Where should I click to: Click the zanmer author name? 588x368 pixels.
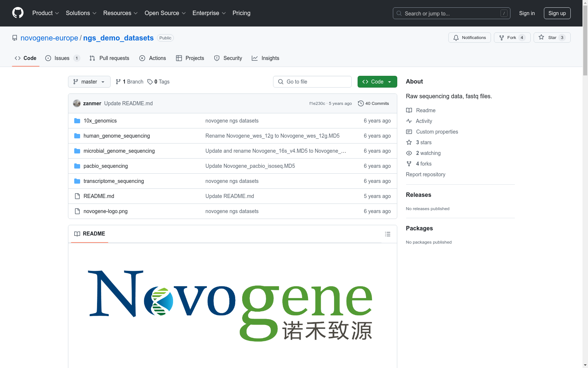[92, 103]
